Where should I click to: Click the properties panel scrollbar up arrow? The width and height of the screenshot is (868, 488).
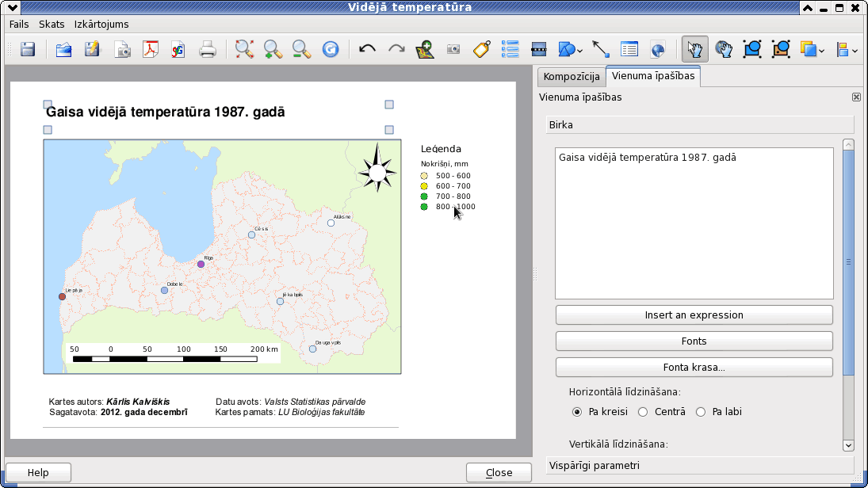click(x=848, y=144)
